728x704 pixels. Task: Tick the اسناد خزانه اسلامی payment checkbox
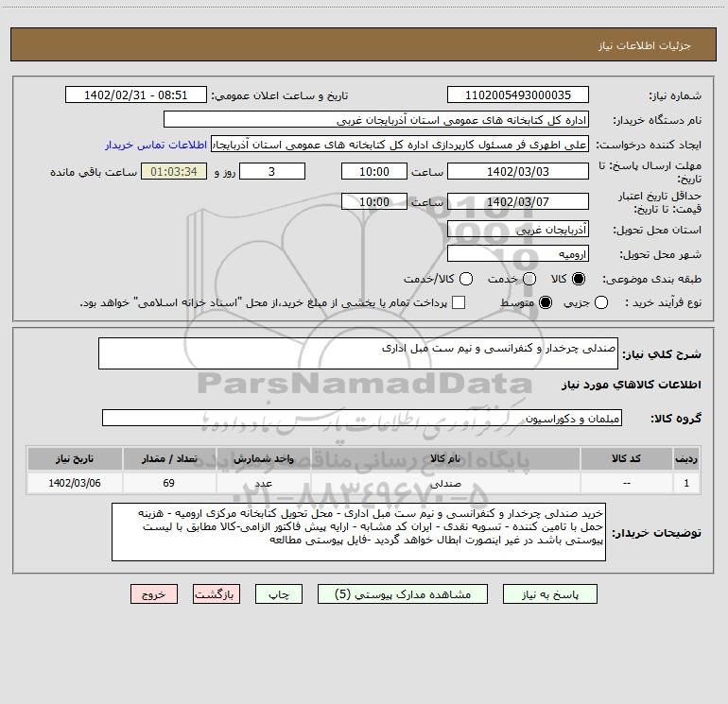pyautogui.click(x=459, y=302)
